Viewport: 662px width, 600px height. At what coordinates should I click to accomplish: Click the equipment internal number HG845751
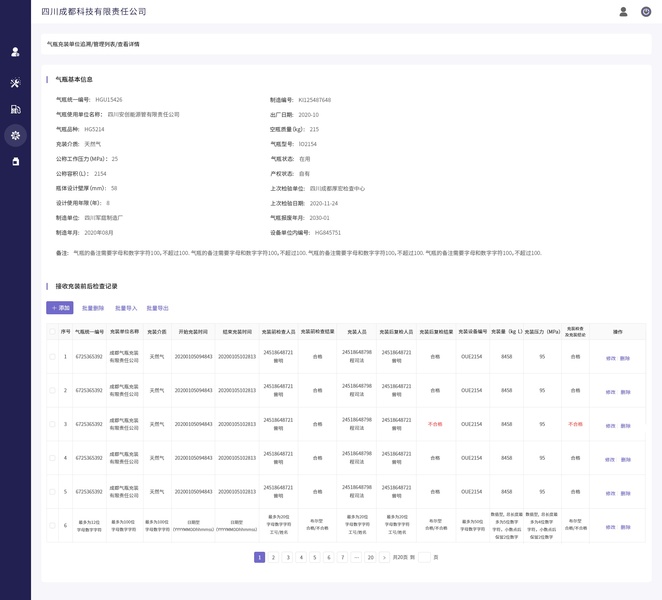(328, 233)
